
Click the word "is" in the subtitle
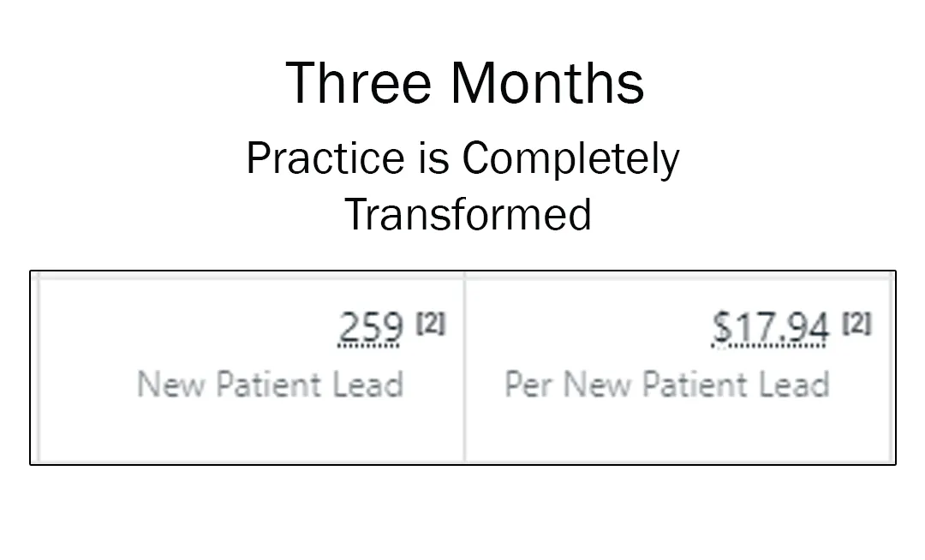pyautogui.click(x=433, y=158)
